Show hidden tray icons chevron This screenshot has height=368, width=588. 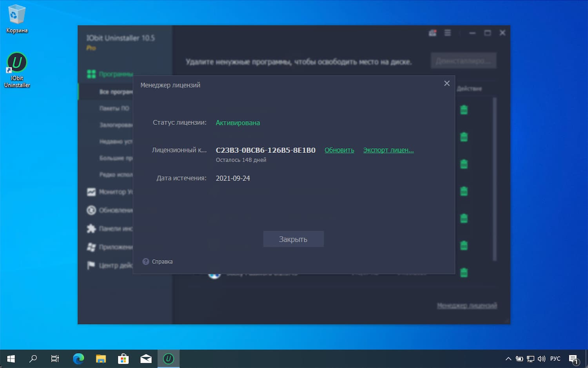508,359
